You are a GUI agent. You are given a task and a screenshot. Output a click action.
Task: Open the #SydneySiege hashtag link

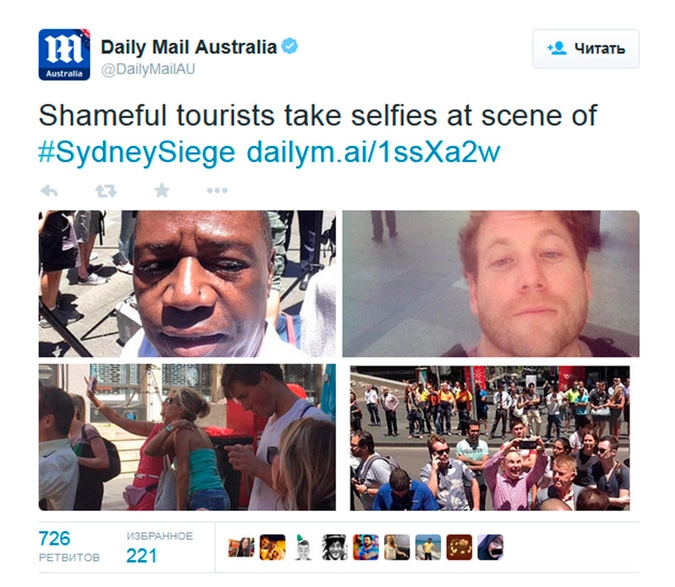pos(137,152)
